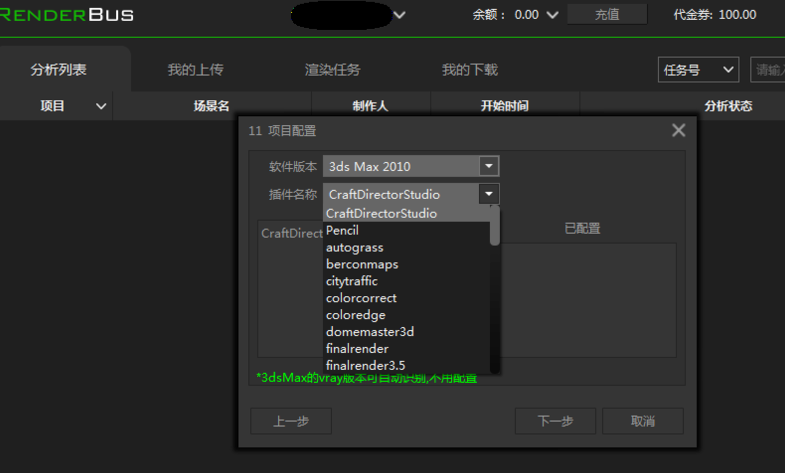The width and height of the screenshot is (785, 473).
Task: Switch to 渲染任务 tab
Action: point(333,70)
